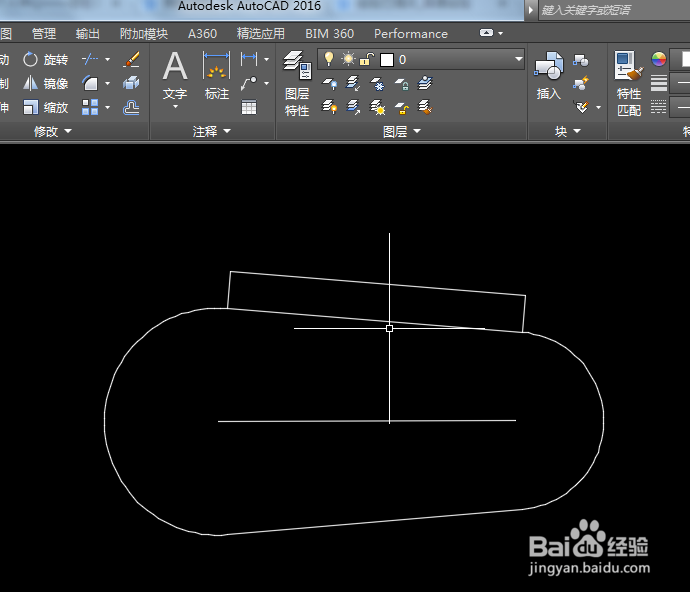Open the Linear dimension dropdown arrow

coord(266,59)
